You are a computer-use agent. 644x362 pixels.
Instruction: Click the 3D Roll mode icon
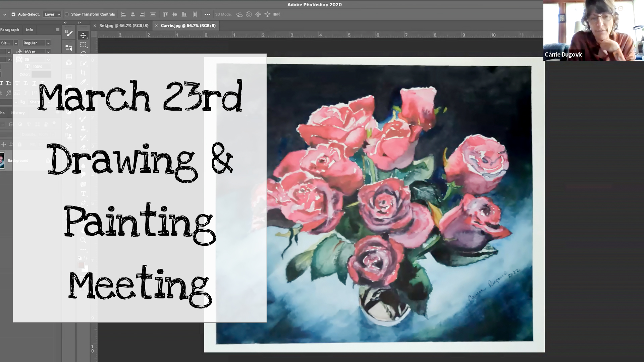(249, 14)
